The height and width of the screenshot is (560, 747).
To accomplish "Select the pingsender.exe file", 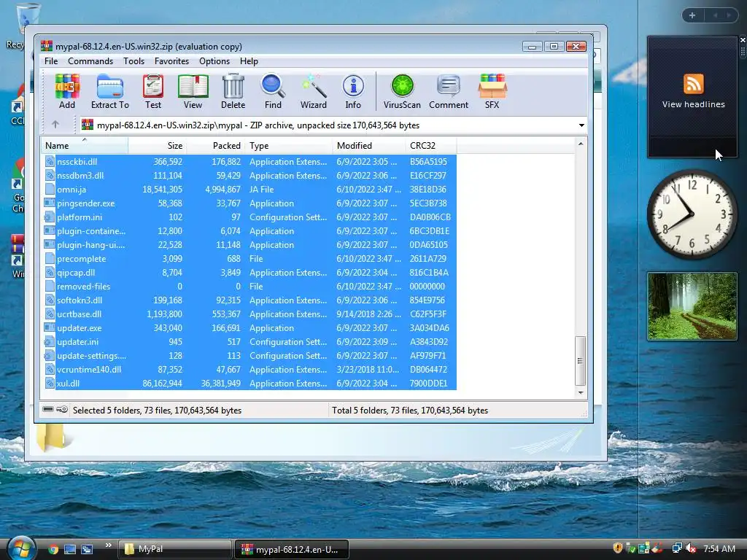I will 250,203.
